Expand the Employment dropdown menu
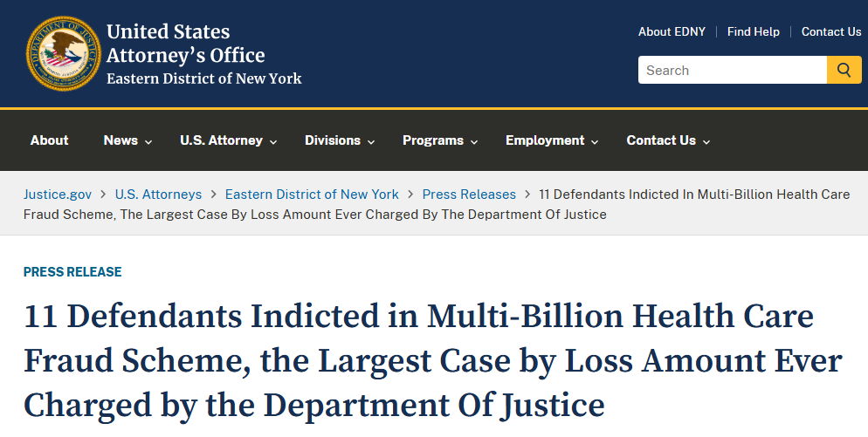Viewport: 868px width, 437px height. [552, 140]
